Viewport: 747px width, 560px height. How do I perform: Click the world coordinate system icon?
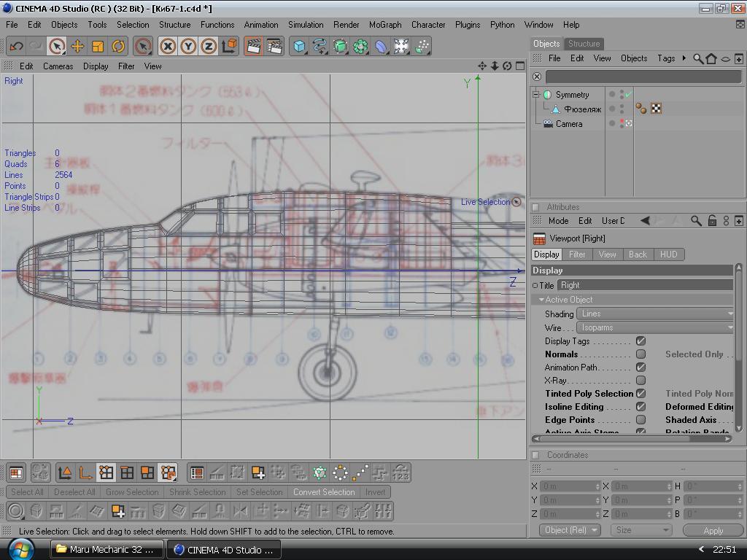click(x=229, y=46)
